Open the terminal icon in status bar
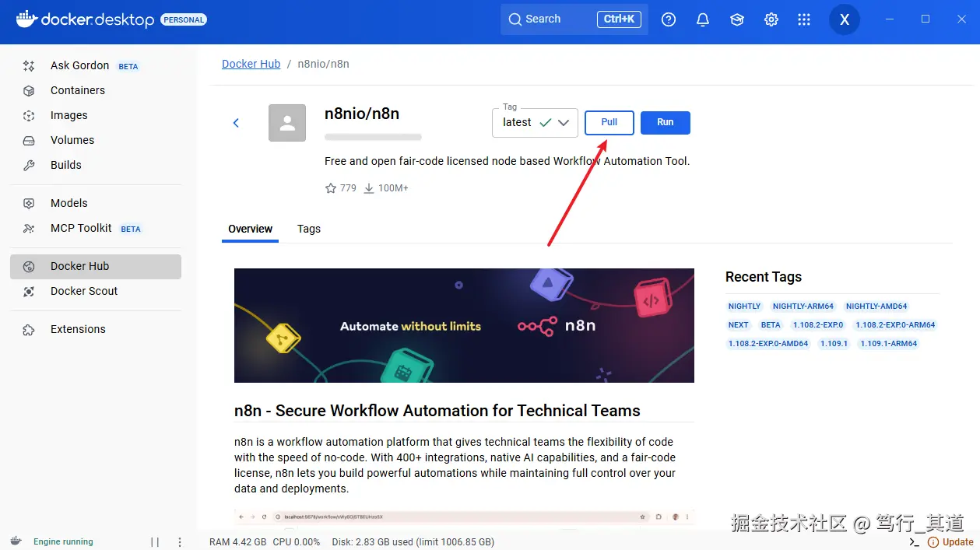This screenshot has height=550, width=980. click(914, 542)
